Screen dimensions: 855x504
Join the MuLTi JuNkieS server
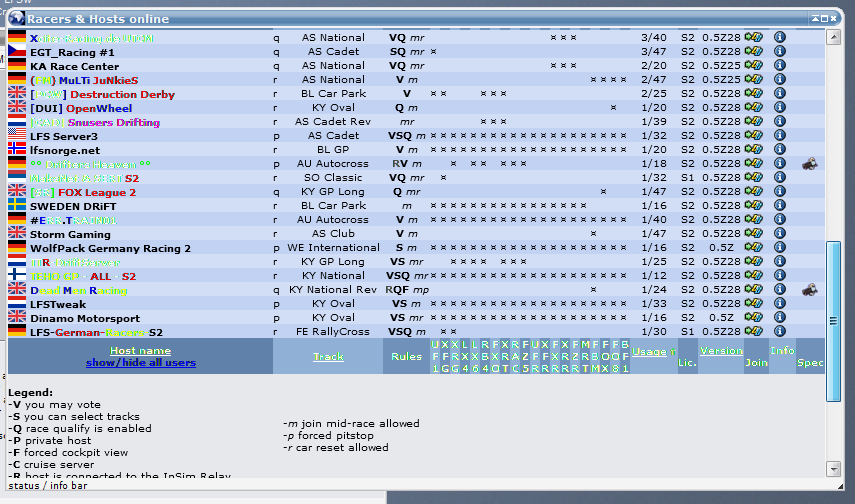(754, 79)
